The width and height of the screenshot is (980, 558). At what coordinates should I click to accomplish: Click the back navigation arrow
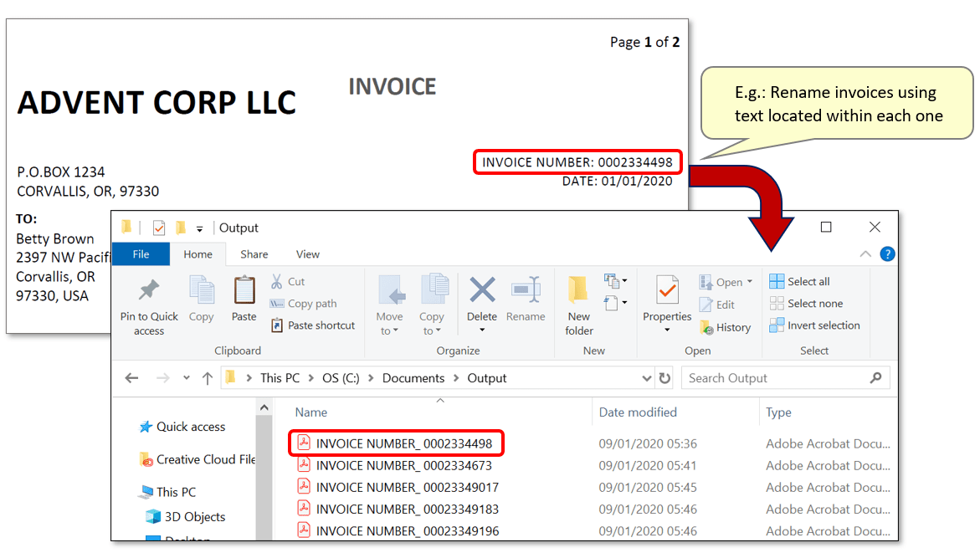pos(131,377)
